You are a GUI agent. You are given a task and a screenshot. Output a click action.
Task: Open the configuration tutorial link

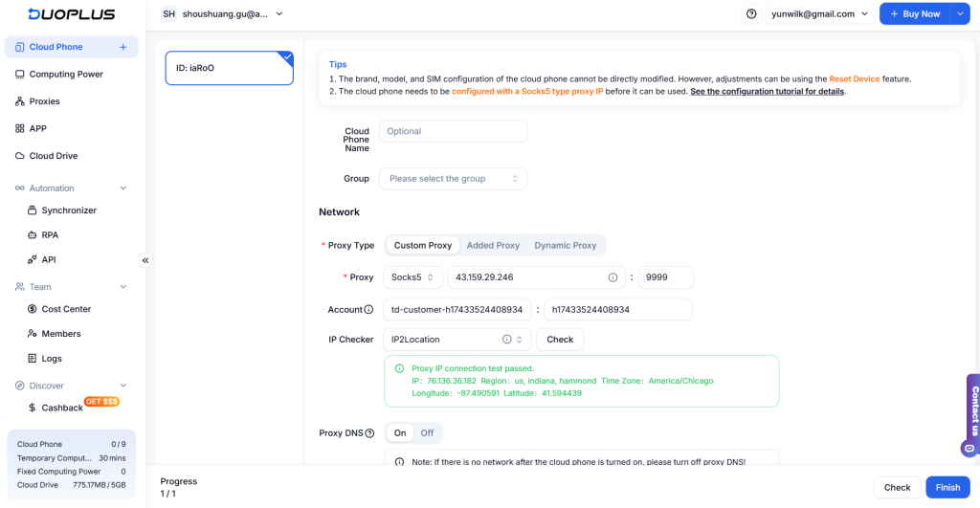coord(767,92)
